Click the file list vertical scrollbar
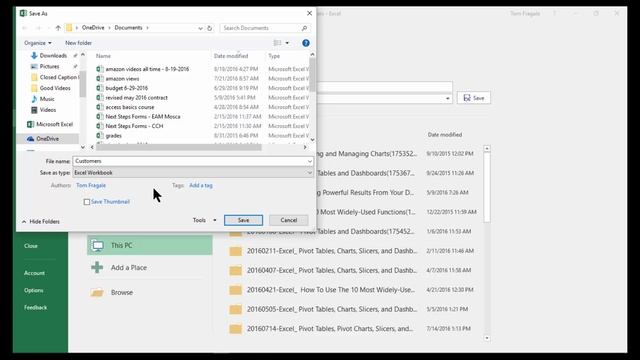Image resolution: width=640 pixels, height=360 pixels. 312,75
